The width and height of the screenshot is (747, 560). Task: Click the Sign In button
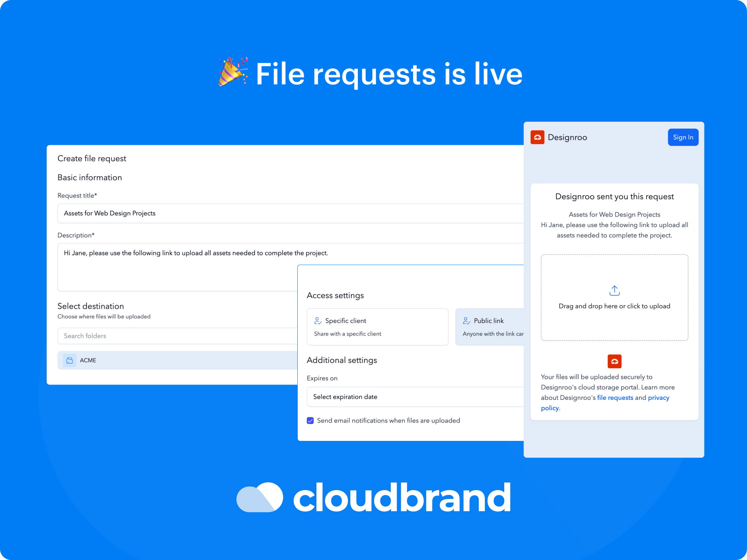pyautogui.click(x=683, y=137)
